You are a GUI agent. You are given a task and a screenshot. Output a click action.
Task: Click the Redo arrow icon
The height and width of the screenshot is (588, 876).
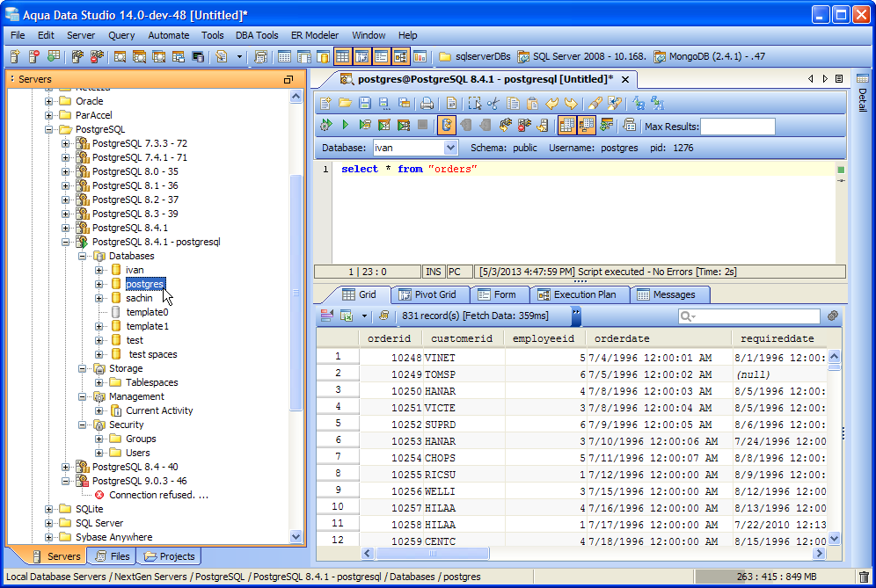571,104
